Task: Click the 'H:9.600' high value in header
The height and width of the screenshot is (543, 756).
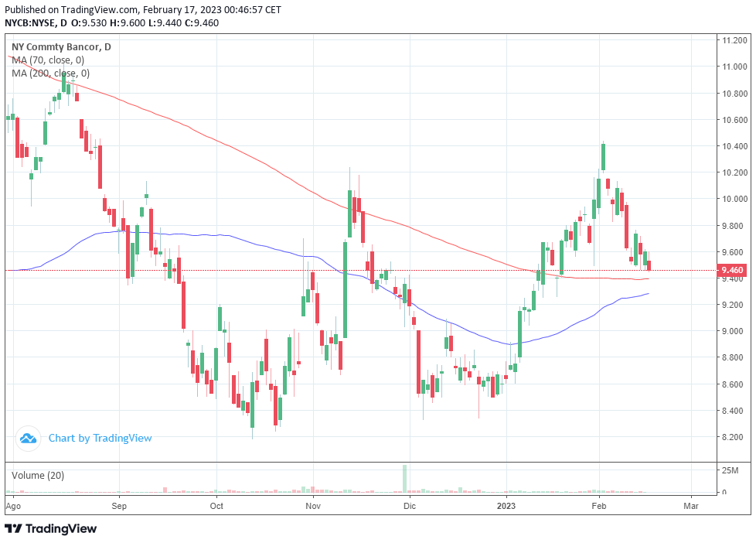Action: pyautogui.click(x=128, y=22)
